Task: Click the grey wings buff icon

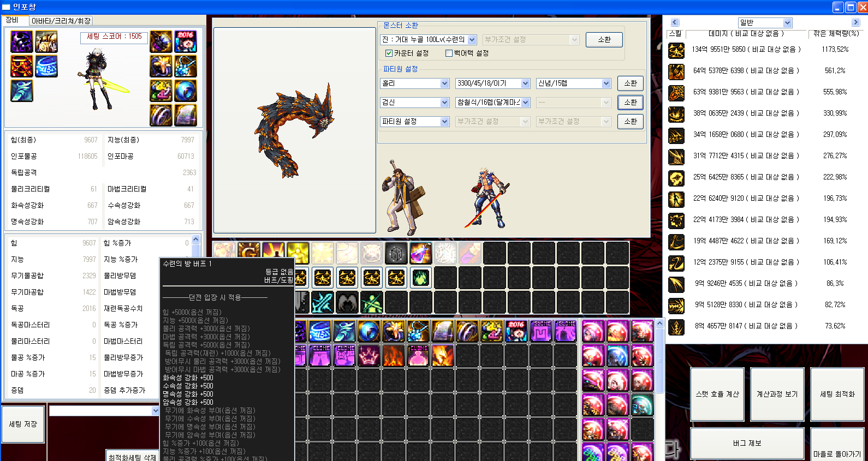Action: pyautogui.click(x=347, y=302)
